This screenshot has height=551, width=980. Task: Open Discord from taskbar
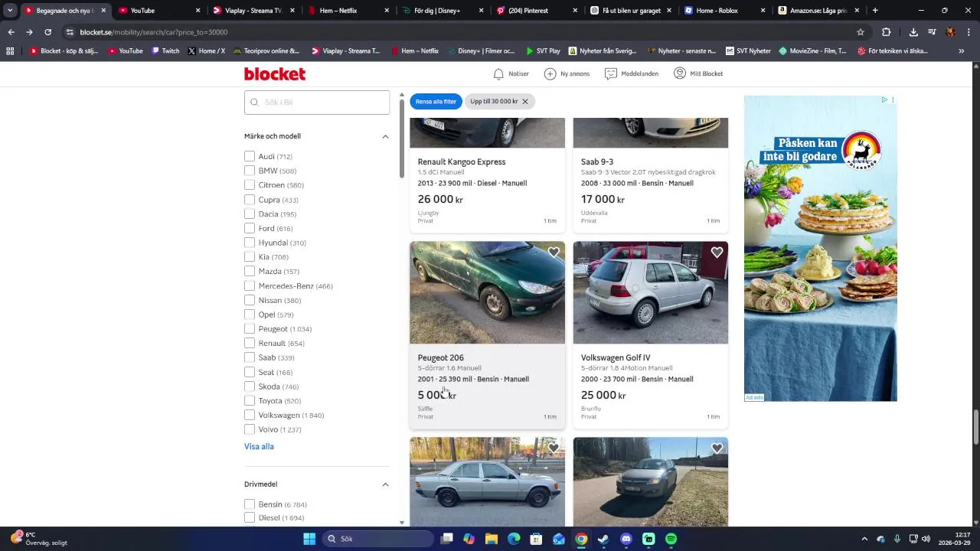coord(626,539)
